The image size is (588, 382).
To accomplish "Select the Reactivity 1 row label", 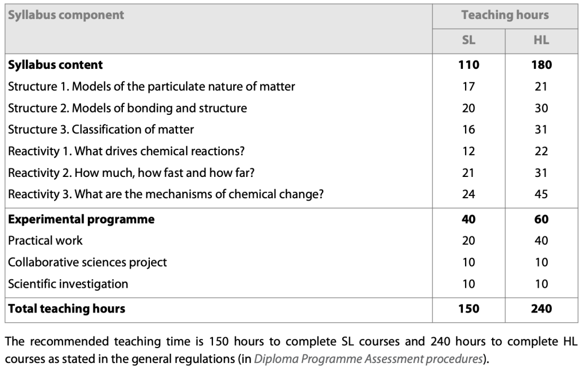I will tap(126, 151).
